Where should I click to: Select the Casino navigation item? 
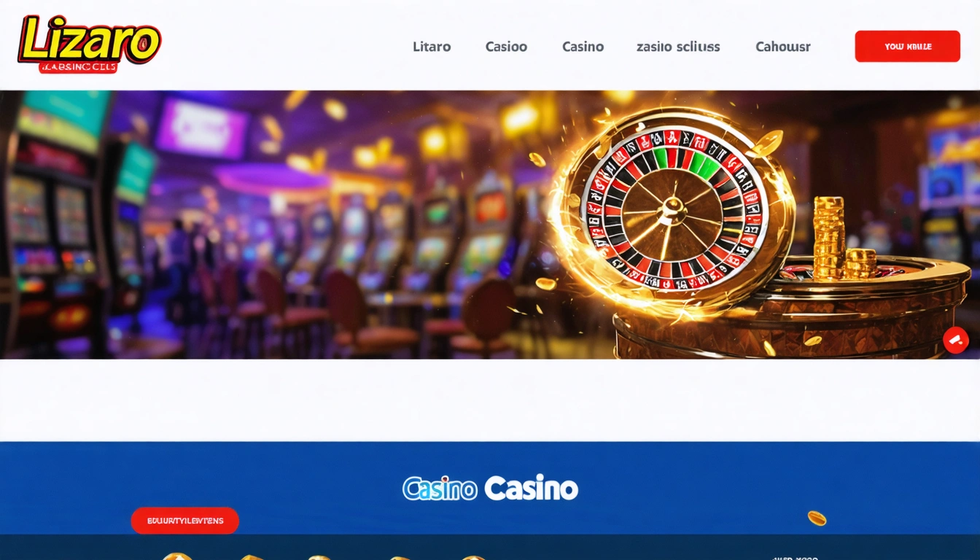tap(583, 47)
